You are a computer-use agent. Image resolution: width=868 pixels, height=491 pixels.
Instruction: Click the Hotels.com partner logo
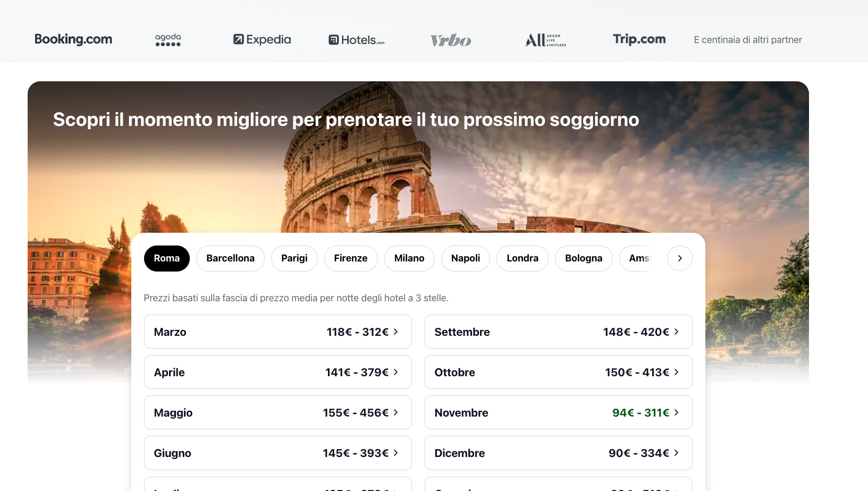coord(356,40)
